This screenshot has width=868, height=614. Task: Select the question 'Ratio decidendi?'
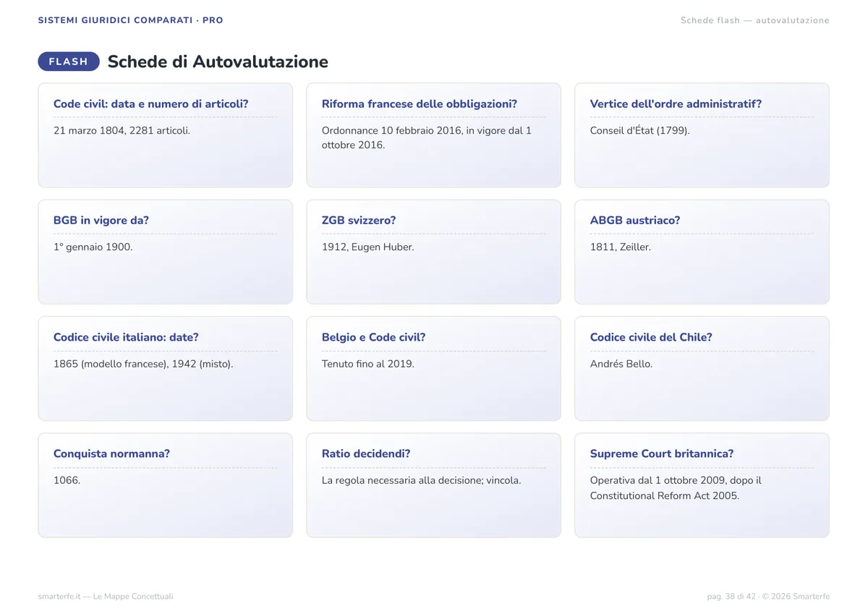pyautogui.click(x=366, y=454)
